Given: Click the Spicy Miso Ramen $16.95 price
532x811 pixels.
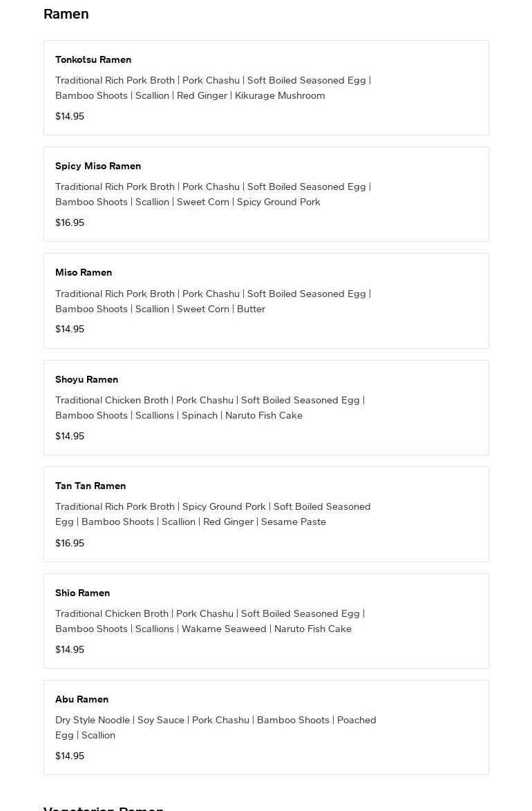Looking at the screenshot, I should (x=70, y=222).
